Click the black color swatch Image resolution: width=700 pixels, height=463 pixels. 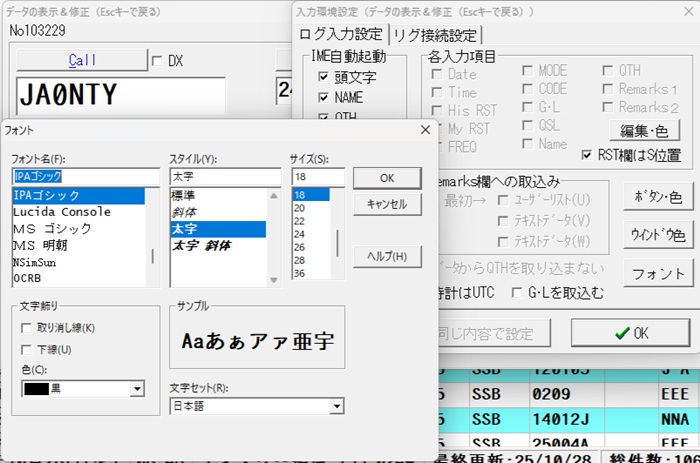[36, 388]
